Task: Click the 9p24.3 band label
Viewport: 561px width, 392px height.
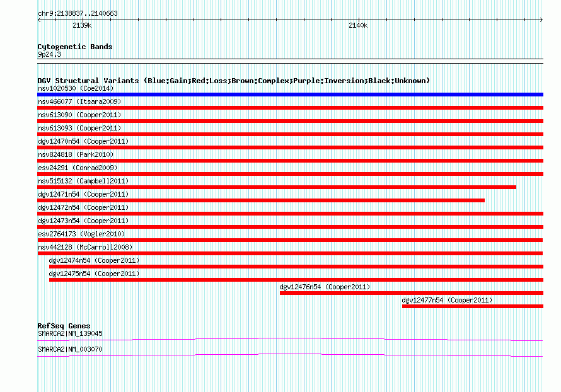Action: (x=49, y=54)
